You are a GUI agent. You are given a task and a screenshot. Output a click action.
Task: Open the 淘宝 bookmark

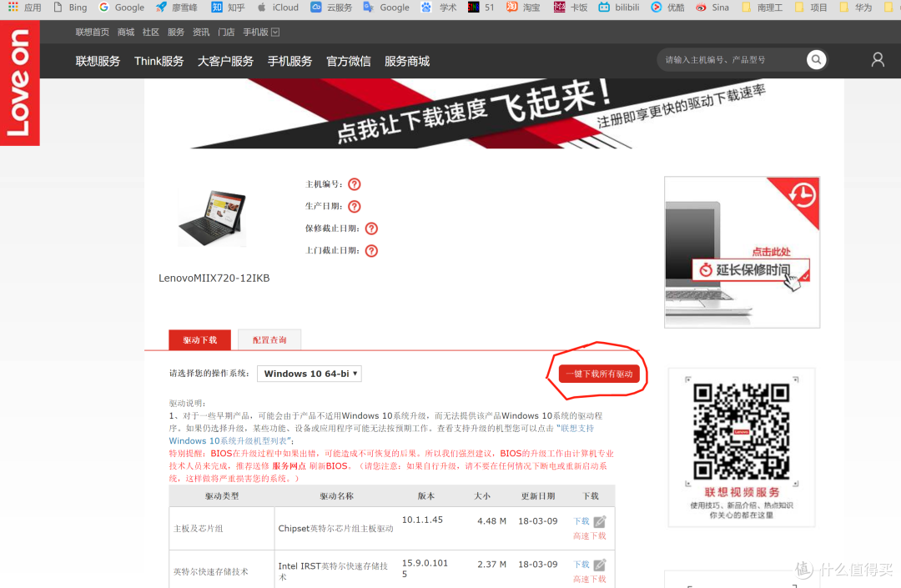[x=523, y=8]
